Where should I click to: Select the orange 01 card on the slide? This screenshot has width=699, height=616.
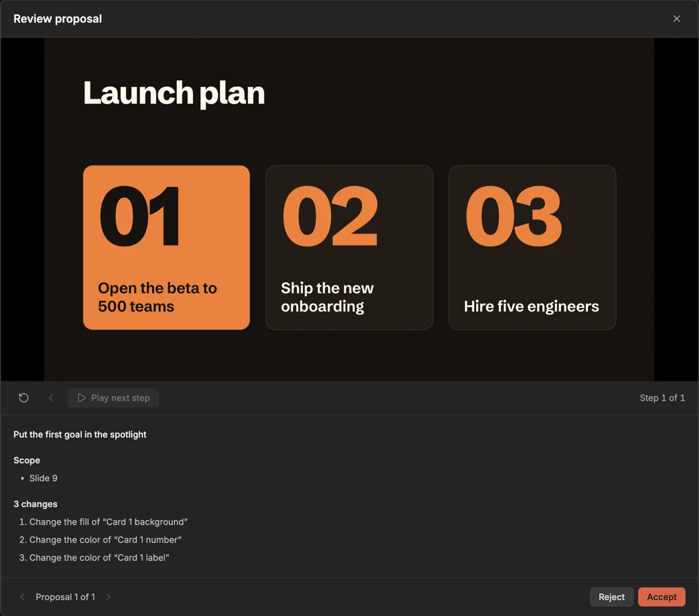pos(166,247)
